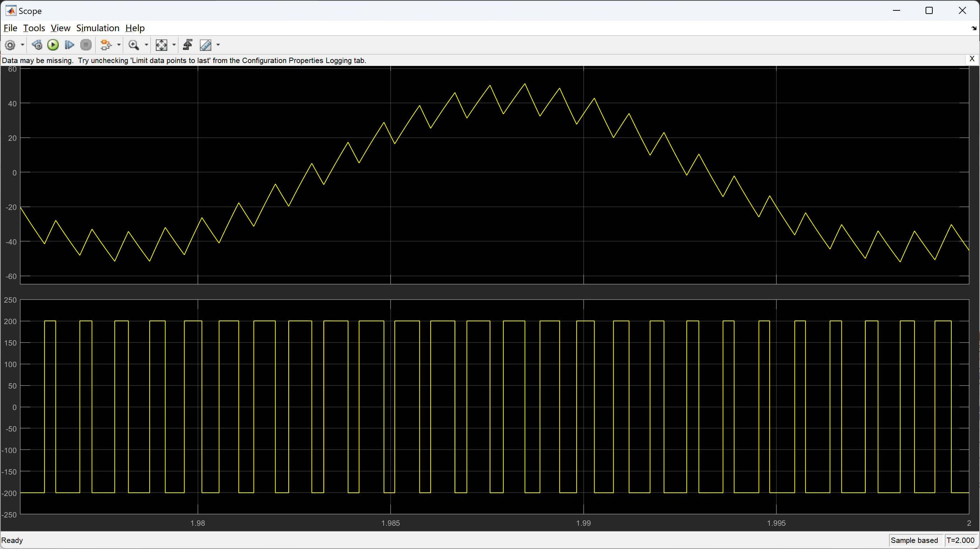Click the Highlight Simulink Block icon
The image size is (980, 549).
click(x=106, y=45)
